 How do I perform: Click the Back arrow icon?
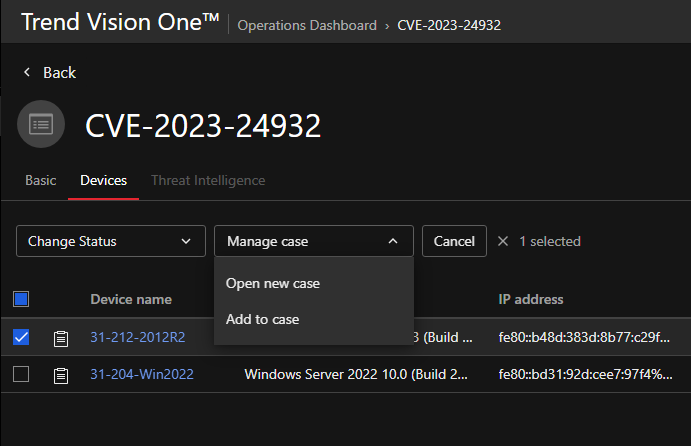[27, 73]
